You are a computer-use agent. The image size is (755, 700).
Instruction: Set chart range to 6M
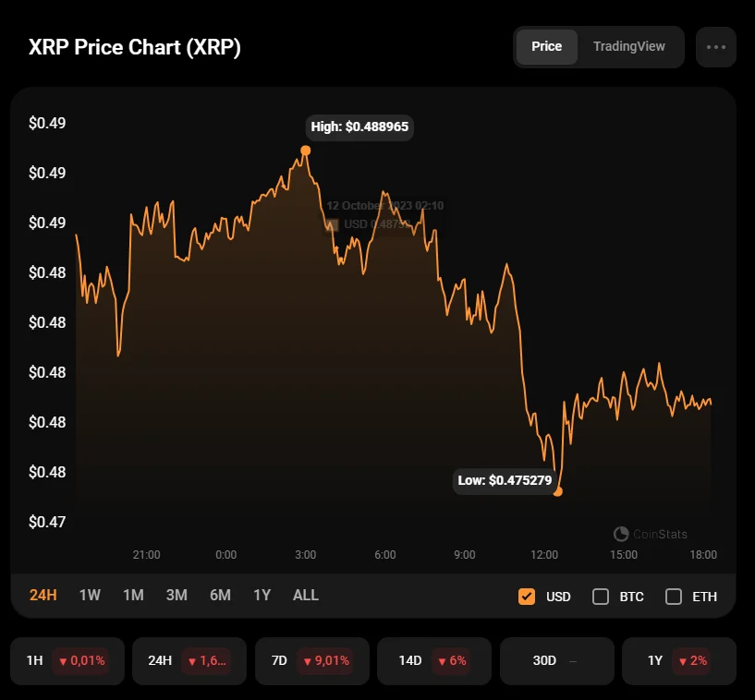[x=220, y=595]
